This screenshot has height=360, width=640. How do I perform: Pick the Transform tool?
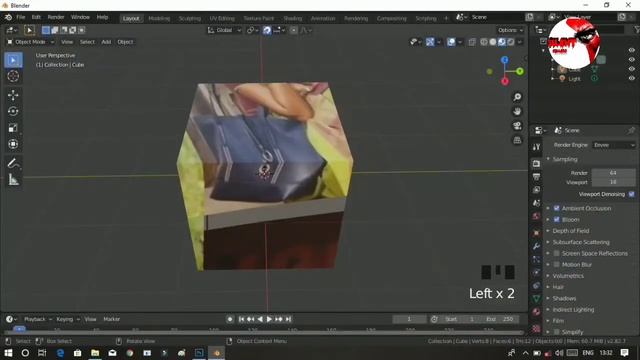click(x=13, y=144)
